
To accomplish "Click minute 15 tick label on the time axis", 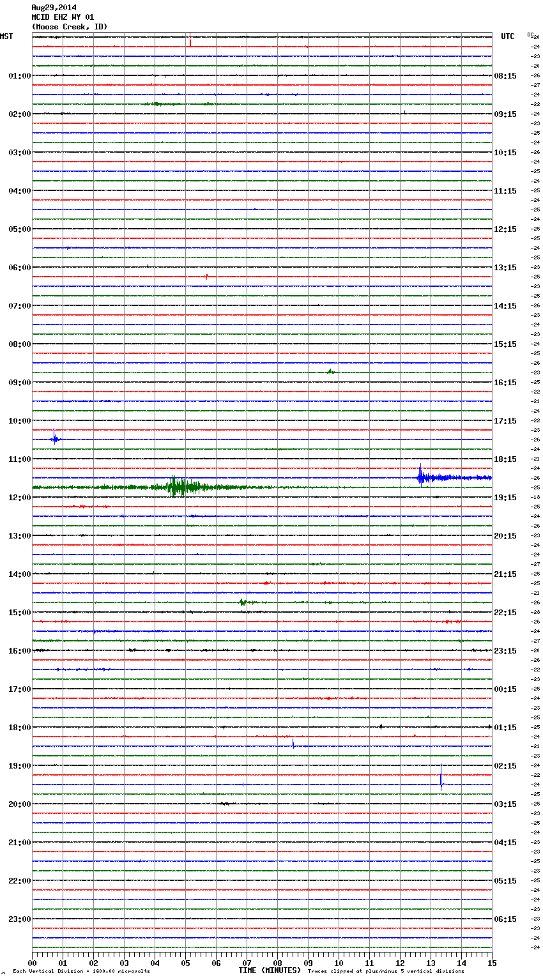I will click(x=492, y=963).
